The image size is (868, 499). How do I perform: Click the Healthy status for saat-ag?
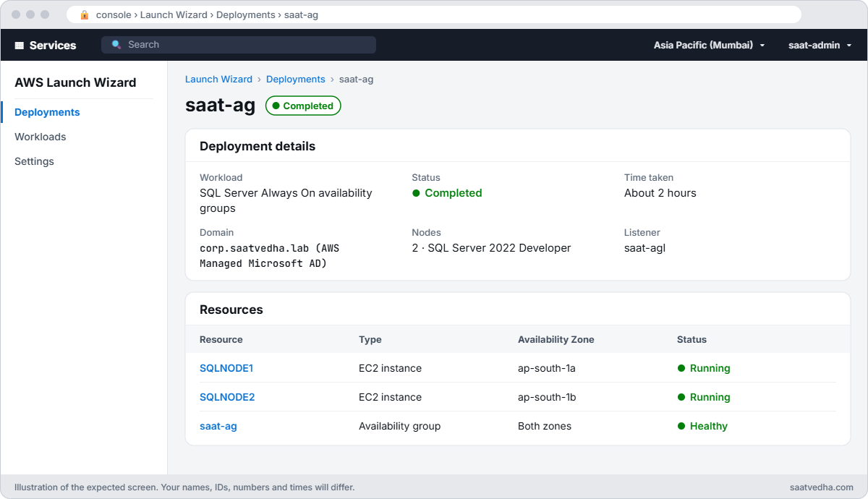(x=702, y=426)
